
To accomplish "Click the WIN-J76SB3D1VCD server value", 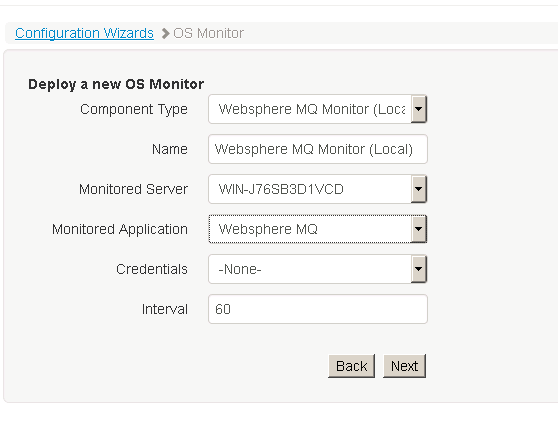I will pyautogui.click(x=281, y=189).
